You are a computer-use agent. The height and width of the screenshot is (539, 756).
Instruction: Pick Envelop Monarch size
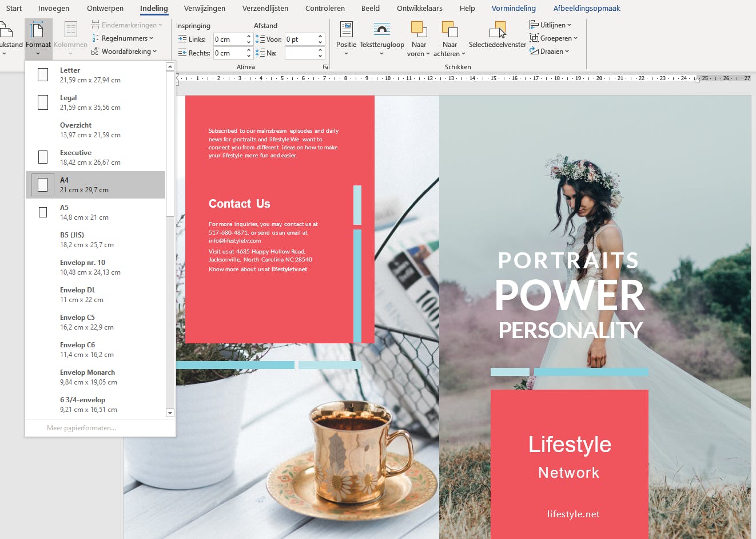coord(96,377)
